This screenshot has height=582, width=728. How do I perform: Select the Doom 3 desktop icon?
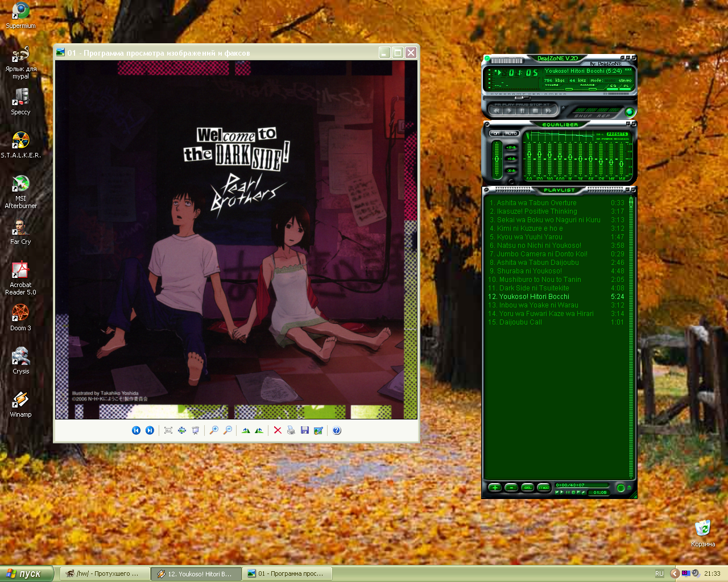(20, 318)
